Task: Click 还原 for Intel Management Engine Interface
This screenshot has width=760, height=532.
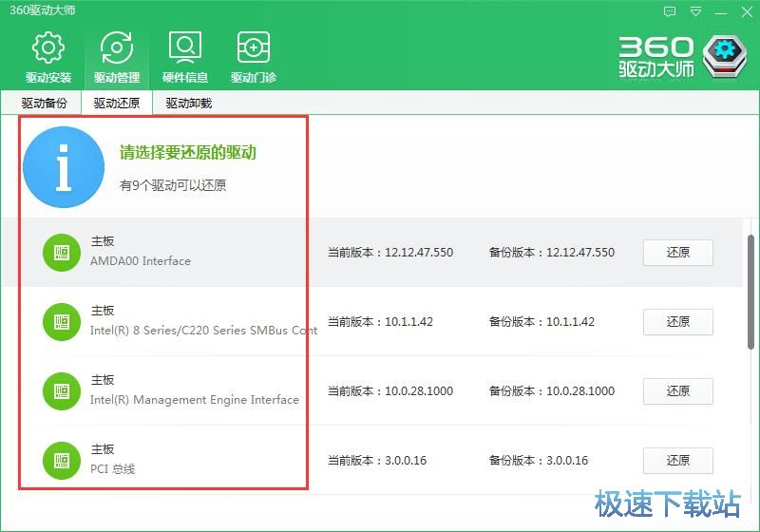Action: (x=677, y=391)
